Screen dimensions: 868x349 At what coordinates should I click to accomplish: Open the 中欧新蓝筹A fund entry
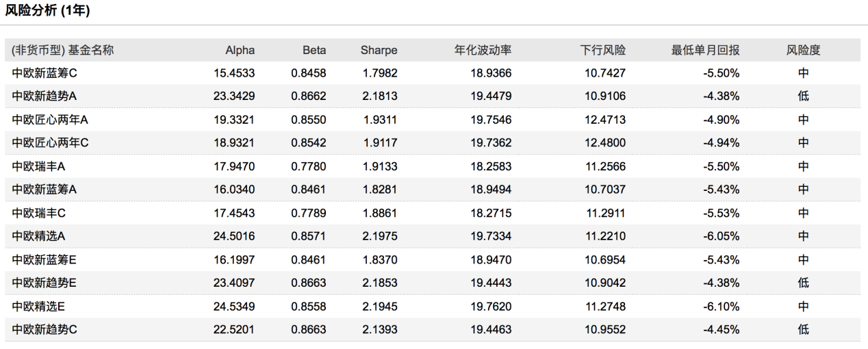[44, 190]
